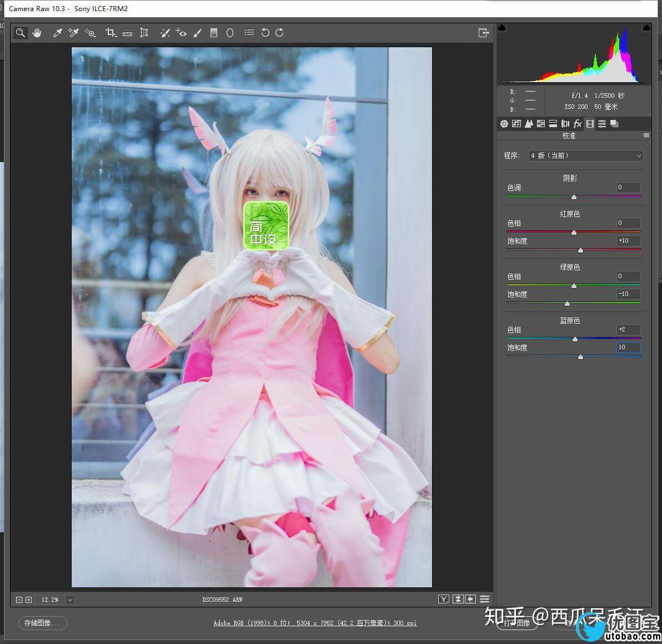Open the Presets panel tab
This screenshot has height=644, width=662.
pos(602,124)
